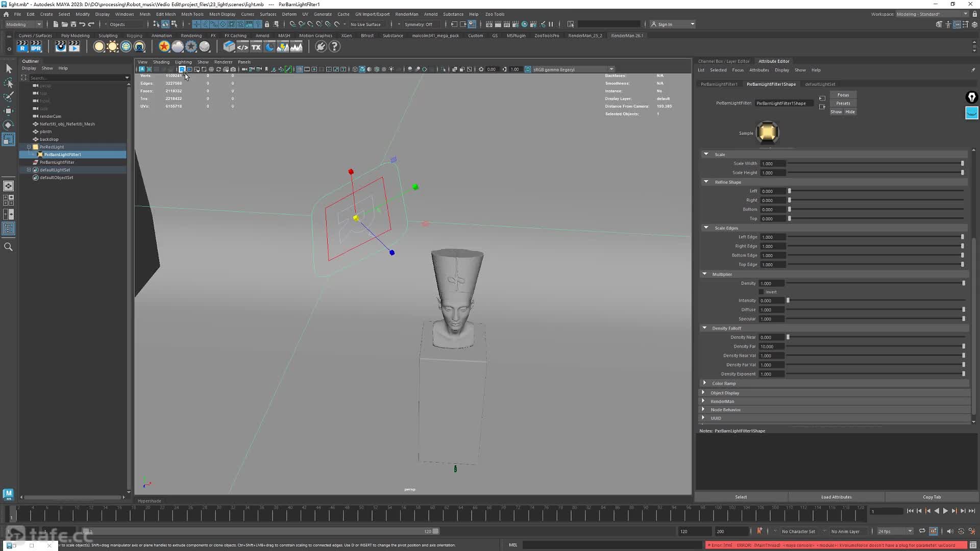Click the TX texture manager shelf icon
The width and height of the screenshot is (980, 551).
tap(256, 47)
